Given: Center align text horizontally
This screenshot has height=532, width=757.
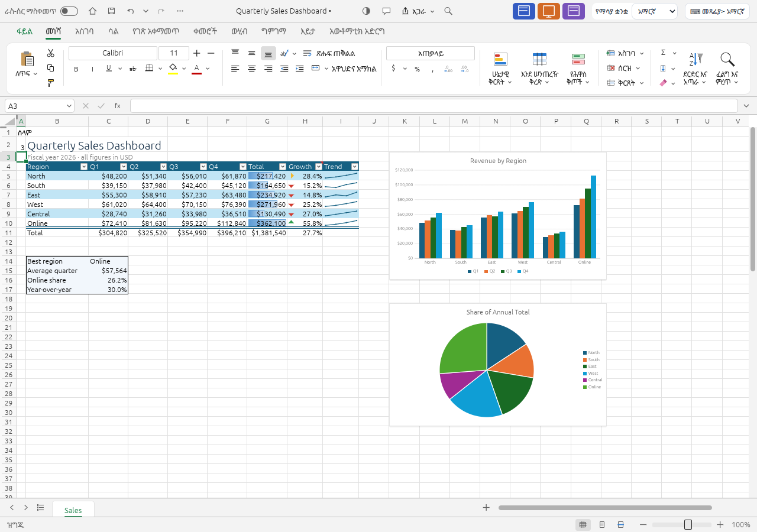Looking at the screenshot, I should [x=251, y=69].
